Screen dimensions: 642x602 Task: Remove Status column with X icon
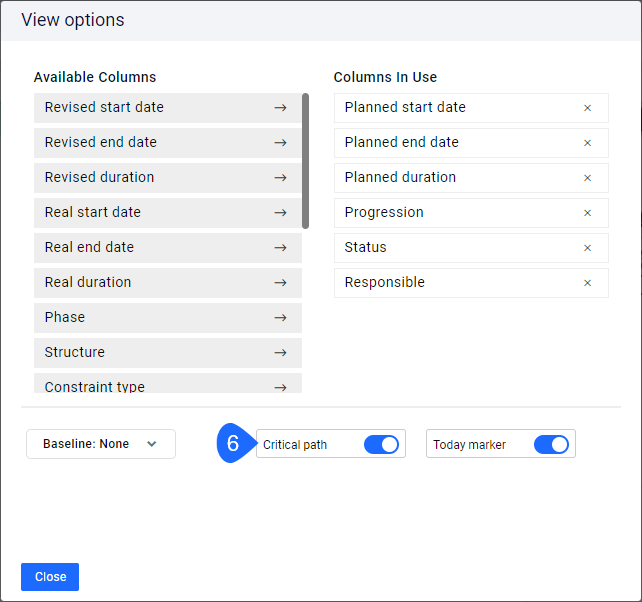(587, 248)
